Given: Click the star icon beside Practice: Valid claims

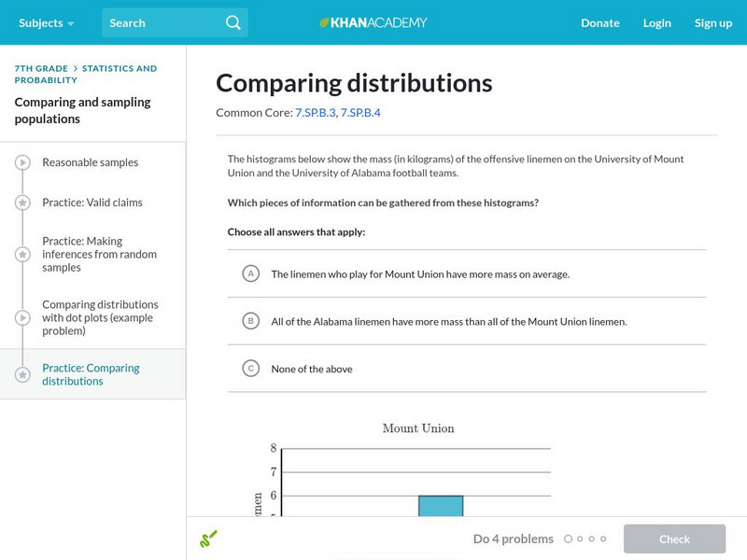Looking at the screenshot, I should click(22, 203).
